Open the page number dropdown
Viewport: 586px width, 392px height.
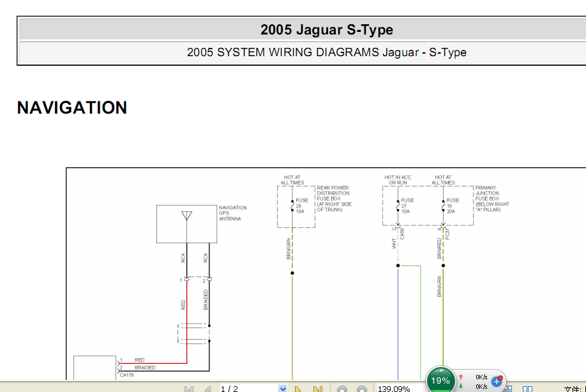(283, 389)
